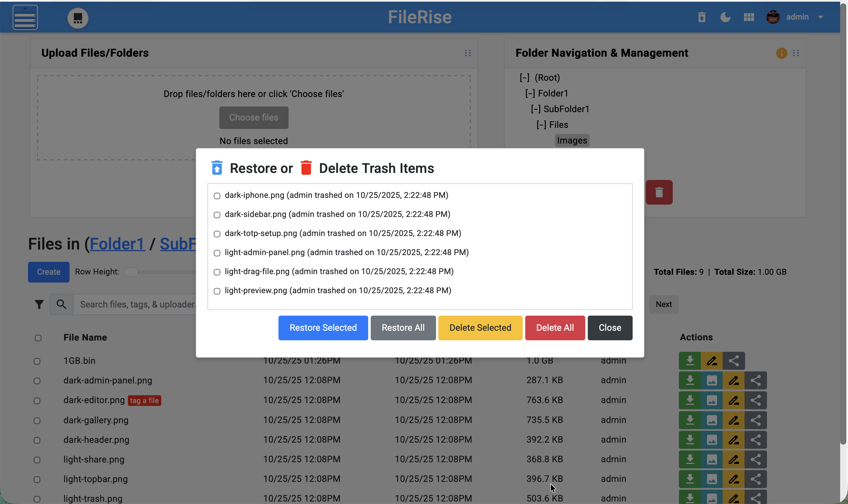Tick the checkbox for dark-gallery.png row

(37, 420)
